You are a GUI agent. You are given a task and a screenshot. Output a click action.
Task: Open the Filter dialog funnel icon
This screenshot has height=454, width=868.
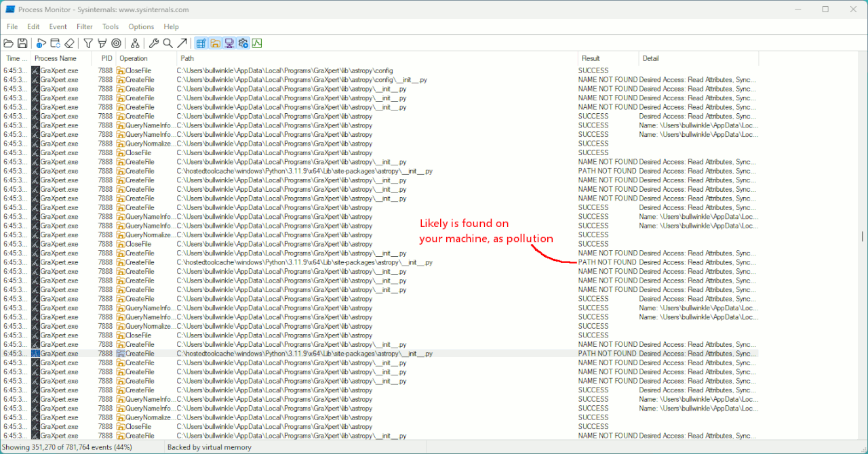[x=88, y=43]
